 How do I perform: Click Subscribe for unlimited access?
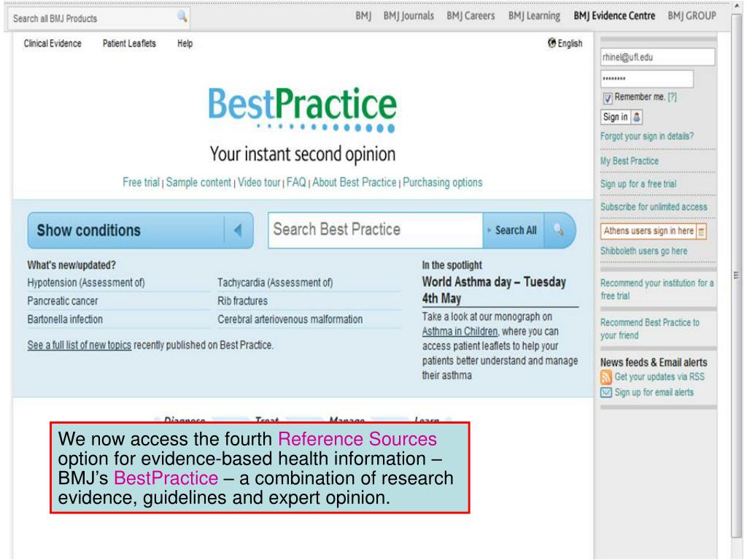(x=654, y=206)
